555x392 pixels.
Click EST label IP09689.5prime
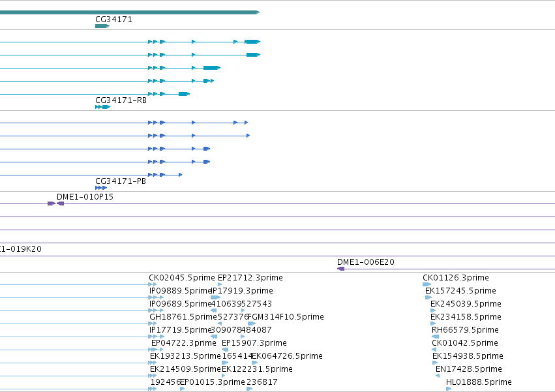click(x=180, y=304)
